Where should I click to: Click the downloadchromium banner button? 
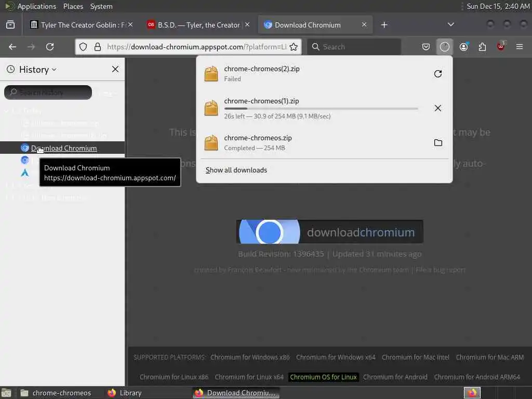point(329,232)
